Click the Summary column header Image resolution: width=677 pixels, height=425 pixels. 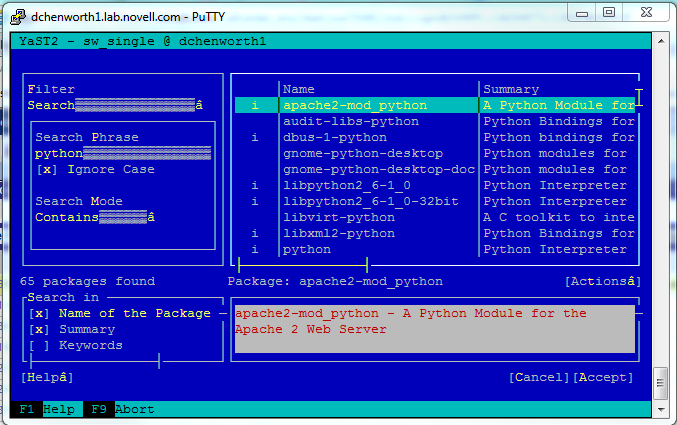pyautogui.click(x=511, y=89)
